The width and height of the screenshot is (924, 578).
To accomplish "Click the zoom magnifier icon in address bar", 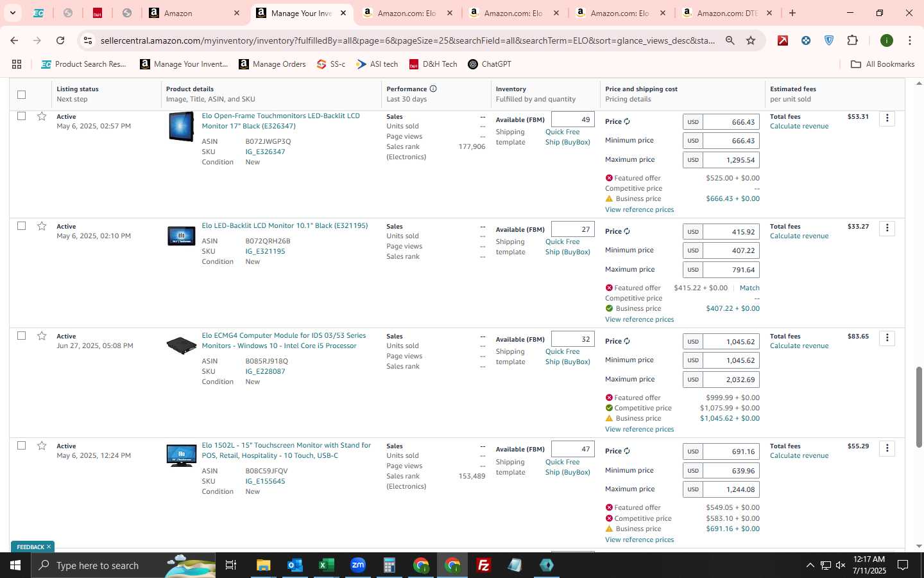I will (x=730, y=40).
